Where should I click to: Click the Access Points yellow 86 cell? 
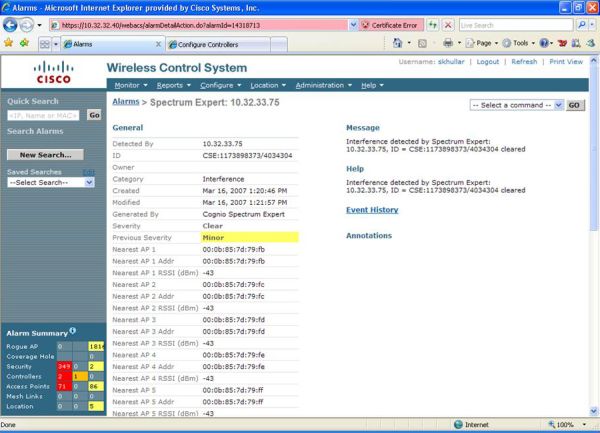point(96,386)
